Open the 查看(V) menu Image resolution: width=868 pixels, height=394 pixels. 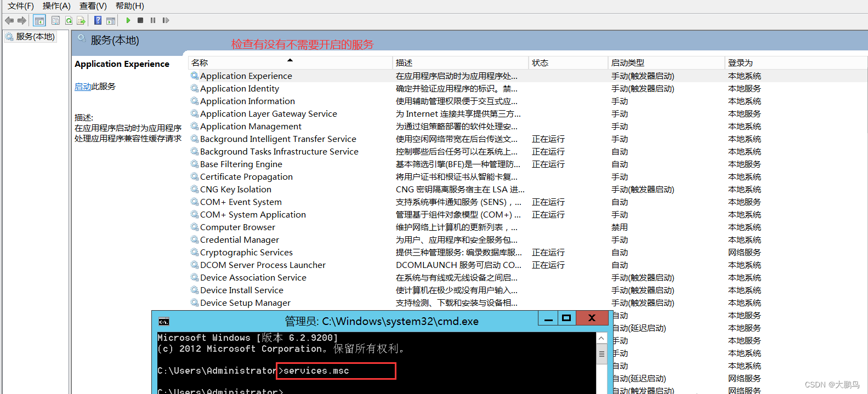[93, 6]
